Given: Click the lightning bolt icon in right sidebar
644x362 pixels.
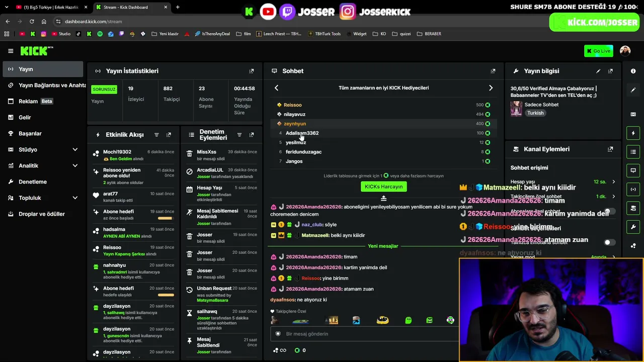Looking at the screenshot, I should 633,133.
